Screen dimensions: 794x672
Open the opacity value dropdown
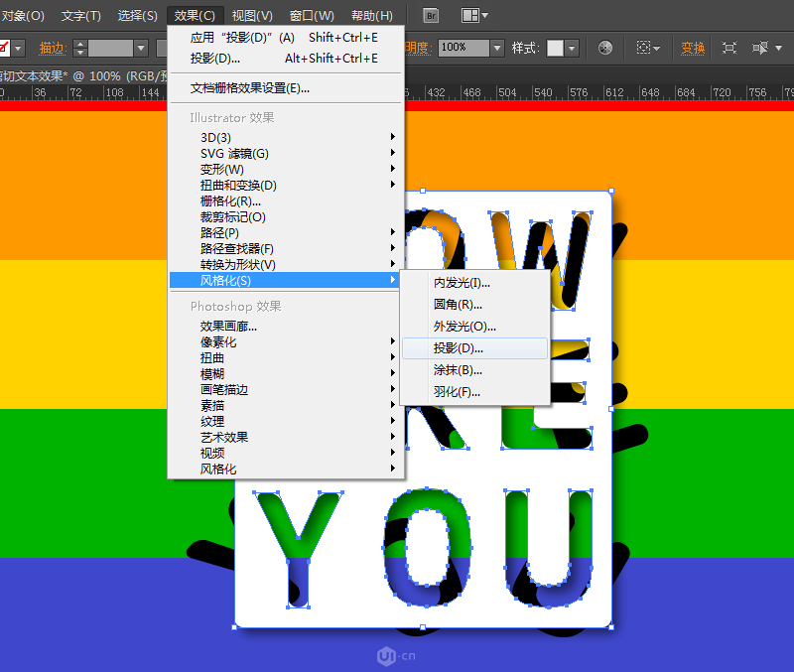pos(497,48)
